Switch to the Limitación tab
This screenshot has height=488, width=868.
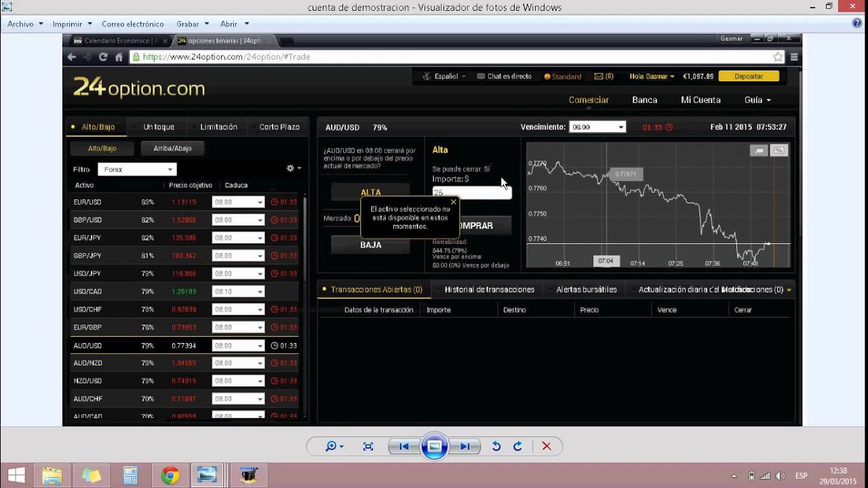tap(218, 127)
